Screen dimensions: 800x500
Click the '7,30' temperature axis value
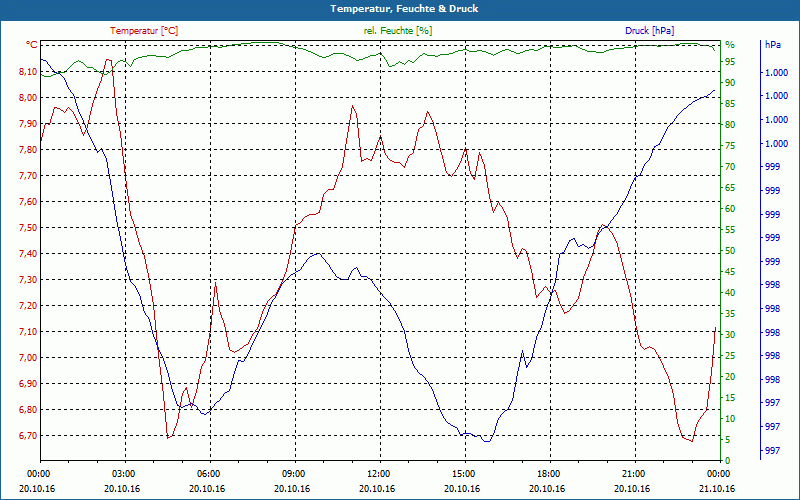click(x=28, y=280)
